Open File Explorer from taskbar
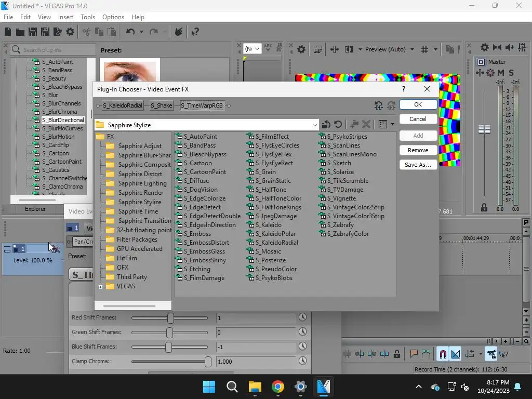The image size is (532, 399). (255, 387)
